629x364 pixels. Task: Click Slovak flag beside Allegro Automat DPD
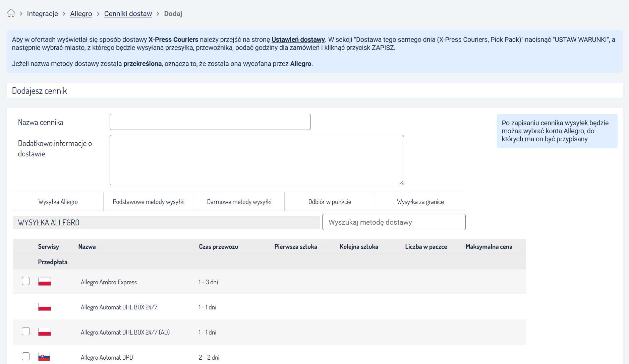click(x=44, y=357)
